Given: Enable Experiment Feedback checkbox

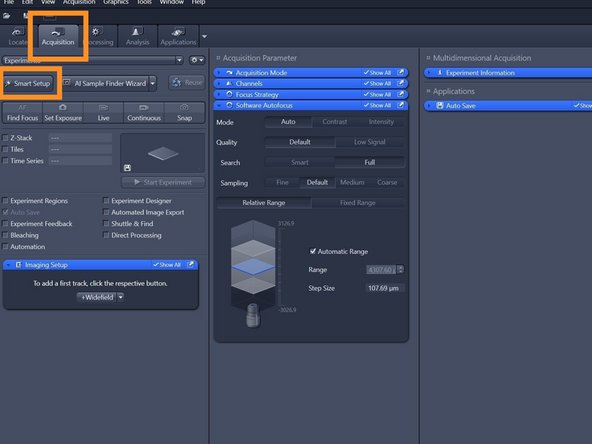Looking at the screenshot, I should tap(5, 224).
